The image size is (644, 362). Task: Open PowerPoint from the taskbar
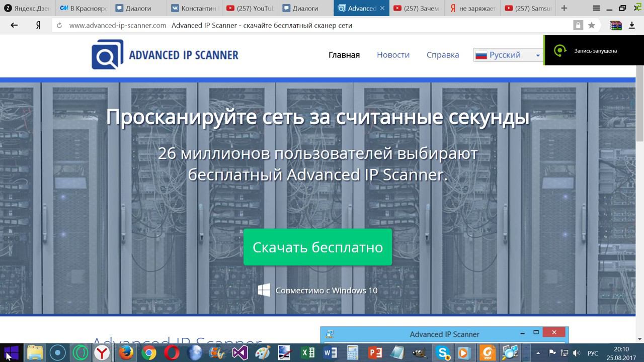point(376,352)
